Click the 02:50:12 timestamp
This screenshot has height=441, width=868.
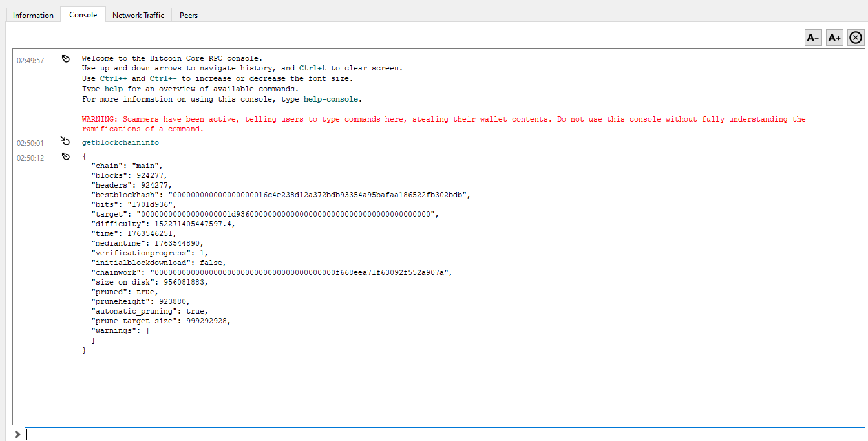click(30, 158)
